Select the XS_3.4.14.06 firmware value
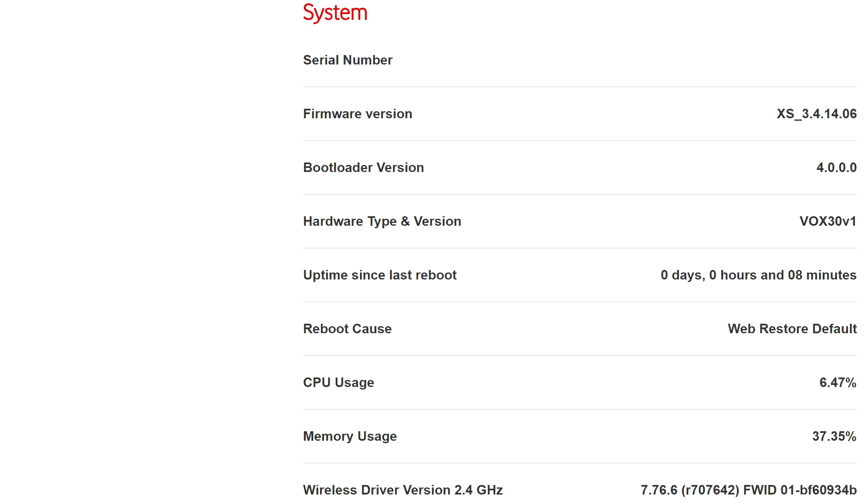864x504 pixels. [x=816, y=114]
